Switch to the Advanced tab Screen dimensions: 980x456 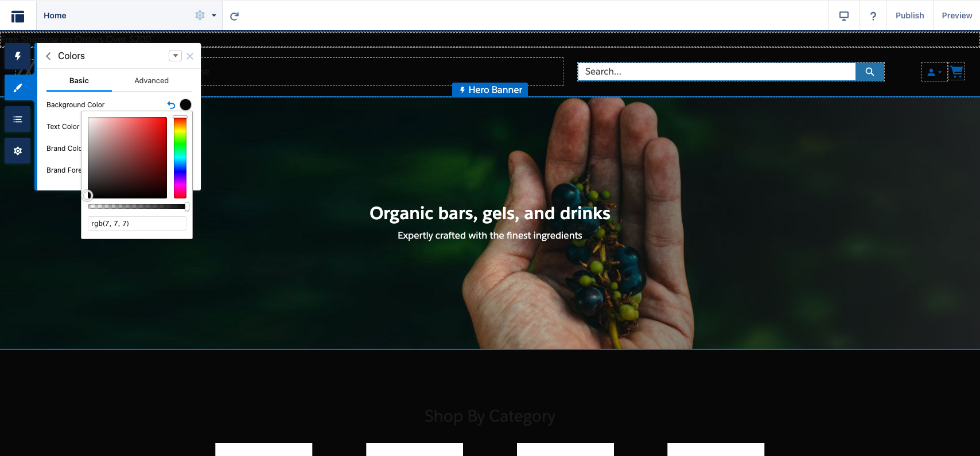point(151,81)
